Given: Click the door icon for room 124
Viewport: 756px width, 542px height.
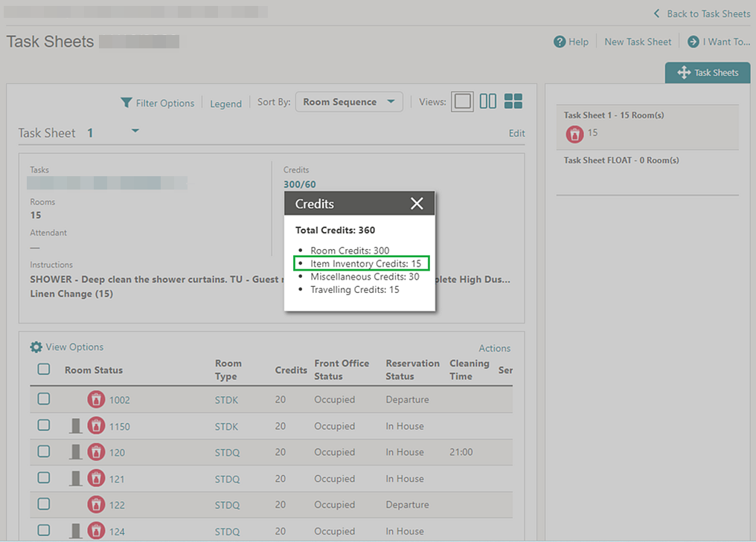Looking at the screenshot, I should (76, 531).
